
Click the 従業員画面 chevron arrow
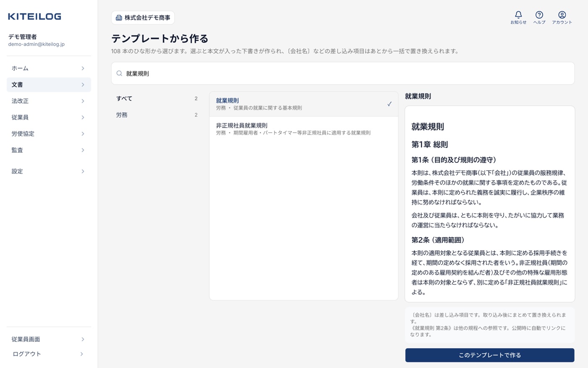click(83, 339)
